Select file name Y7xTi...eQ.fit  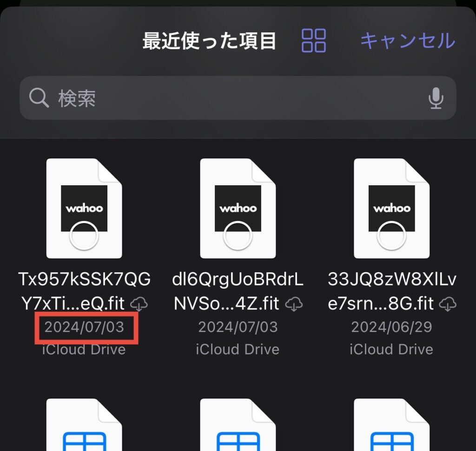coord(73,303)
